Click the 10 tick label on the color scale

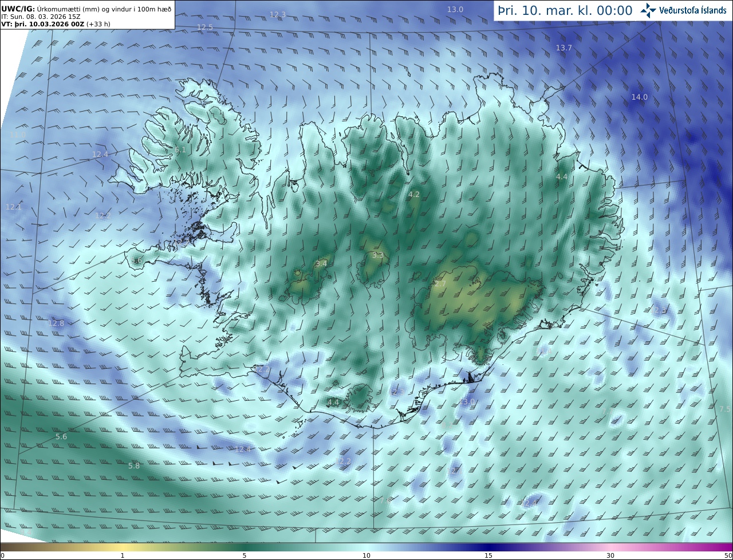[x=366, y=555]
